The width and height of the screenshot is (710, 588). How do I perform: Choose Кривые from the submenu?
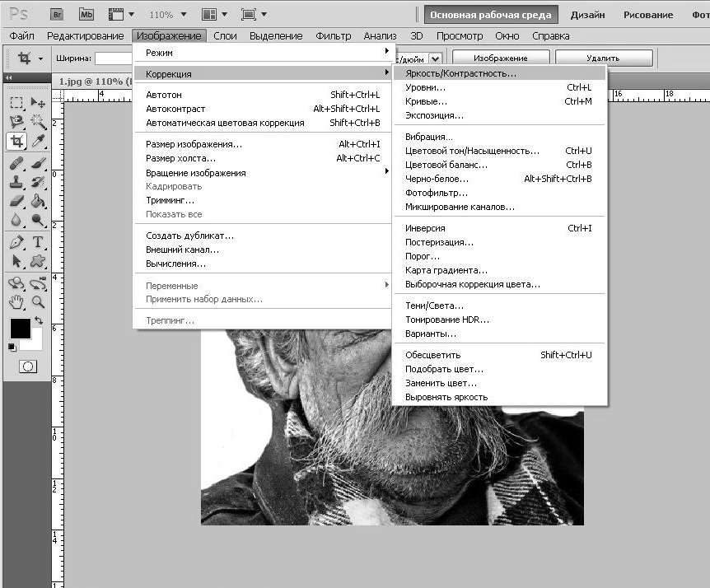[x=499, y=101]
